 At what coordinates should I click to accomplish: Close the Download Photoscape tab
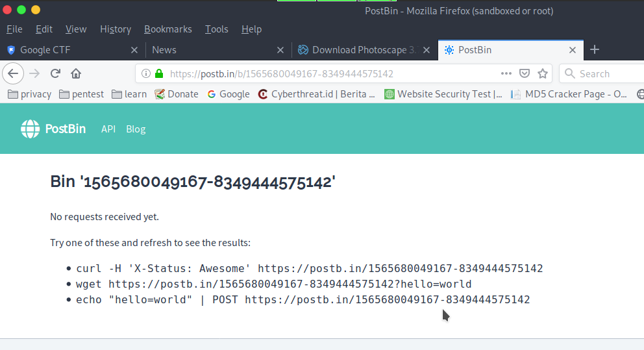coord(427,50)
